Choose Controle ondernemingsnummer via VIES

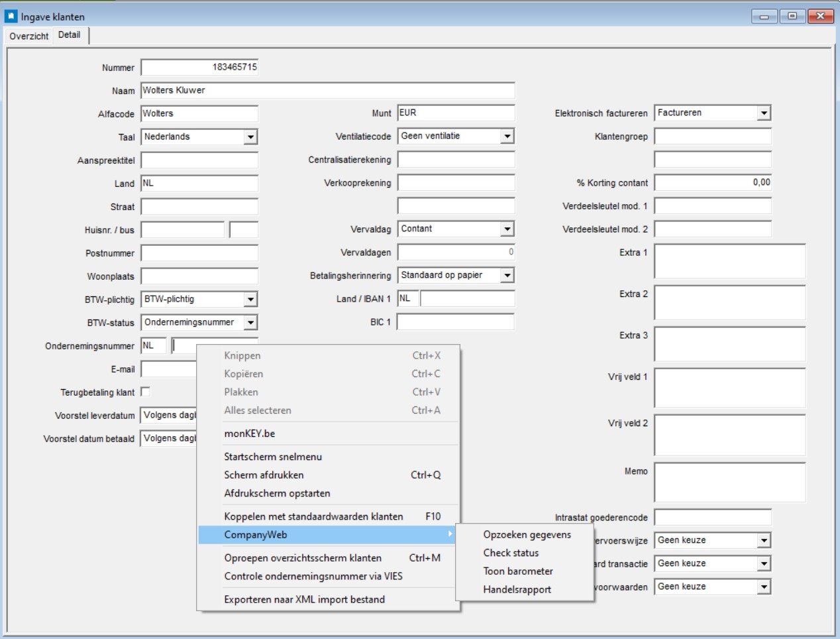(x=313, y=577)
